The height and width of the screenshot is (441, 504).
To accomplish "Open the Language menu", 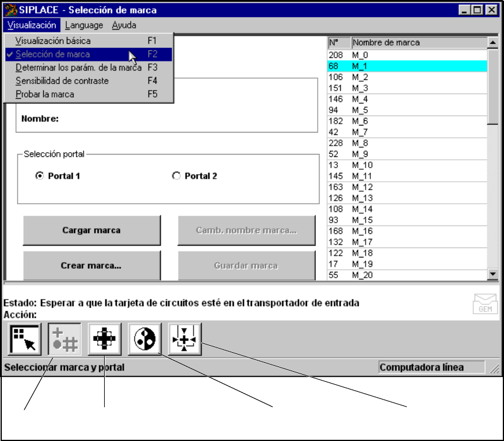I will (84, 25).
